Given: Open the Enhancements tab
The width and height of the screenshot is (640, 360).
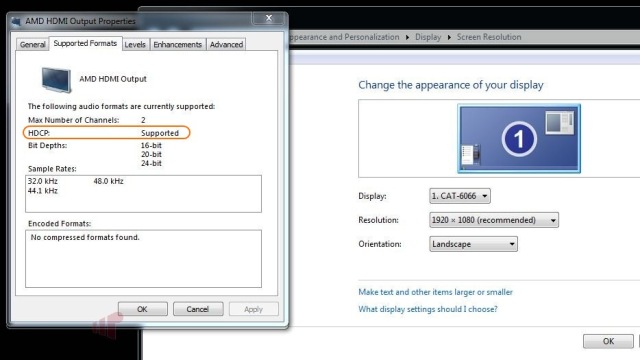Looking at the screenshot, I should pos(178,44).
